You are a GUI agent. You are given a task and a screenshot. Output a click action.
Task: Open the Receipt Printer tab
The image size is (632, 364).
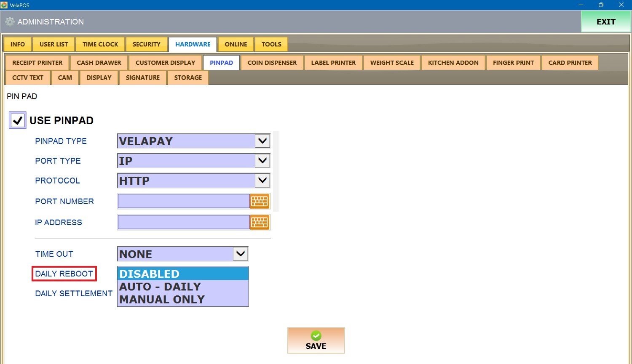[x=37, y=63]
